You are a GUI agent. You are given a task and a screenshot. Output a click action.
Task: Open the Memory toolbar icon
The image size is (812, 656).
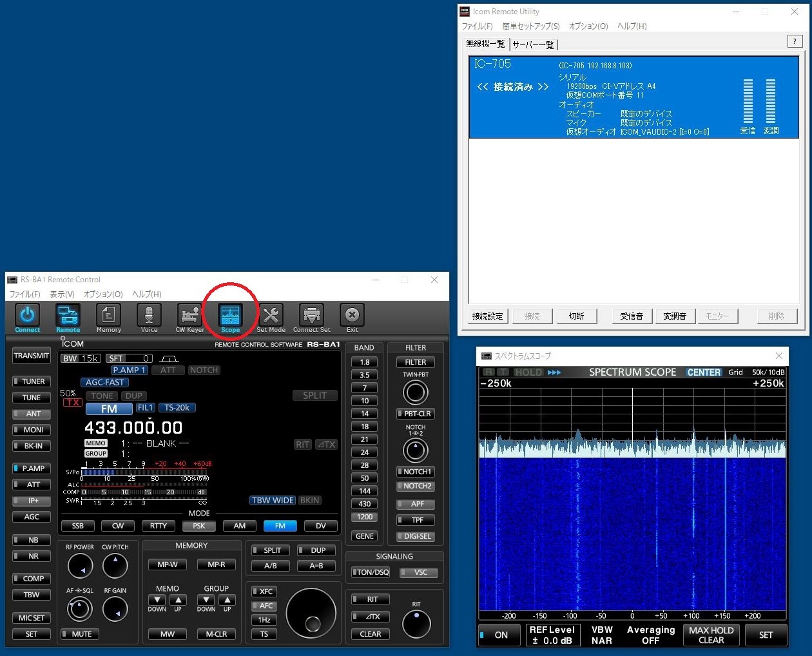pos(108,316)
